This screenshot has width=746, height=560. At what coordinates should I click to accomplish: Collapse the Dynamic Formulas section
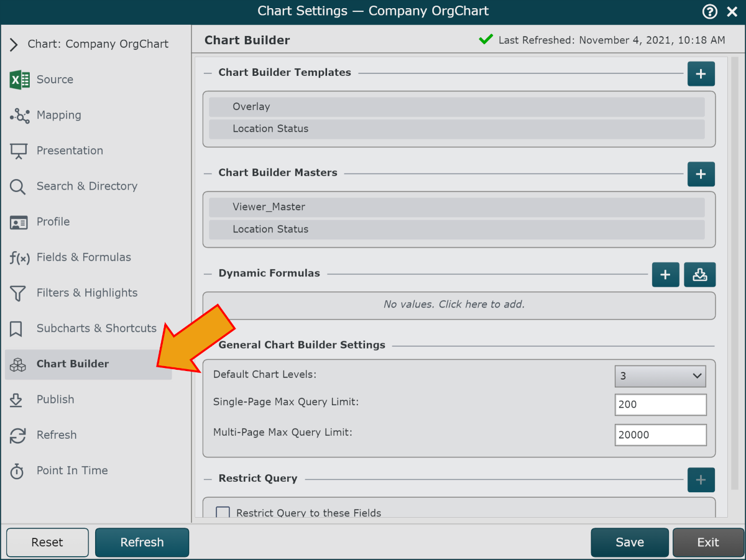pos(208,273)
